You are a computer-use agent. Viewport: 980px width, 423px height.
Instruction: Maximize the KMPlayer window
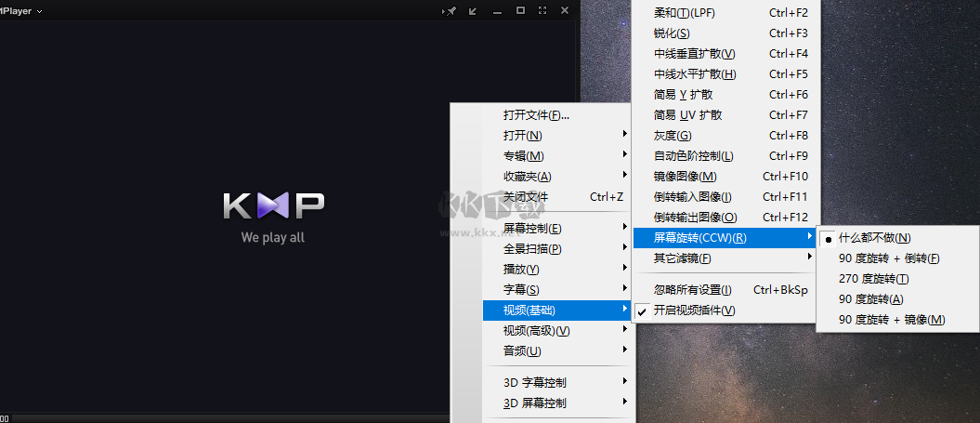click(520, 10)
